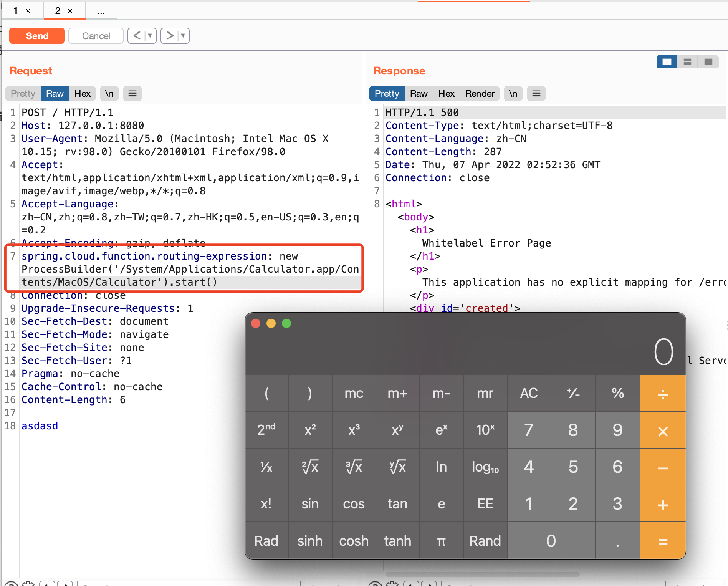Click the decimal point key in Calculator

point(618,540)
